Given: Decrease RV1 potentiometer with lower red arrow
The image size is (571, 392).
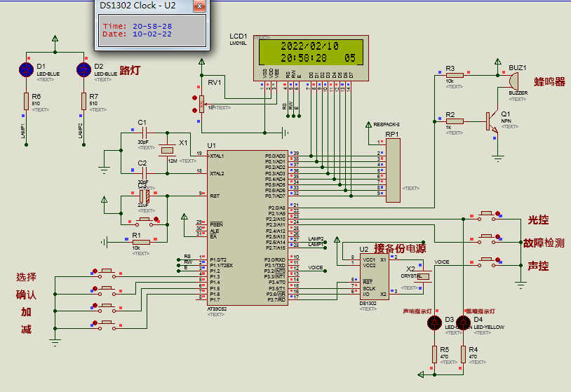Looking at the screenshot, I should (x=194, y=110).
